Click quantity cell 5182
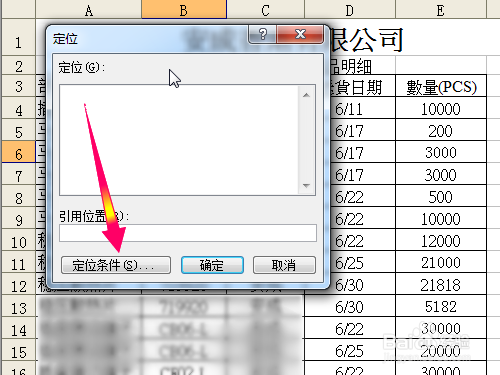This screenshot has height=375, width=500. coord(441,306)
